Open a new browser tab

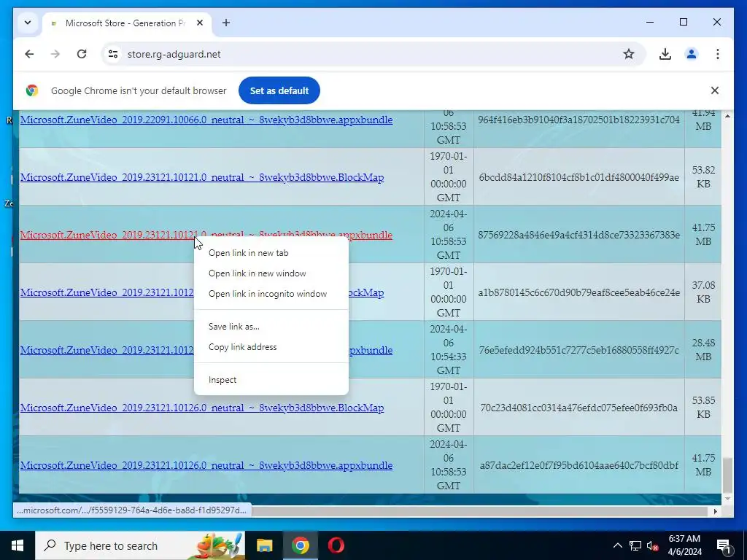click(226, 23)
